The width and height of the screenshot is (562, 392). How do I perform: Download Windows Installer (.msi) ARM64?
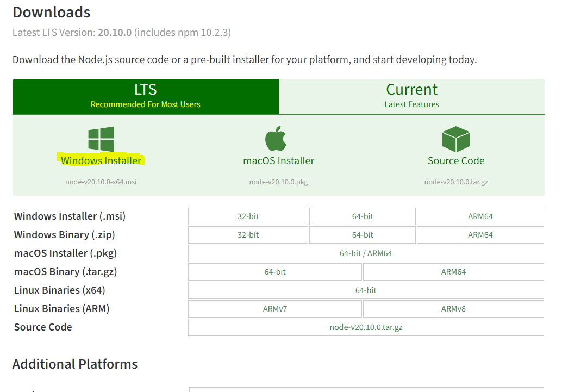tap(480, 216)
